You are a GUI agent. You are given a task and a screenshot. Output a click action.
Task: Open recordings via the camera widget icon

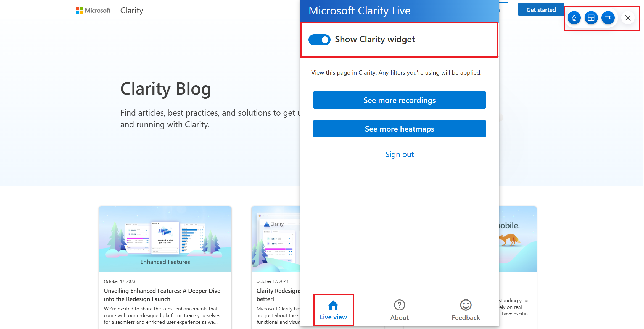[x=608, y=18]
